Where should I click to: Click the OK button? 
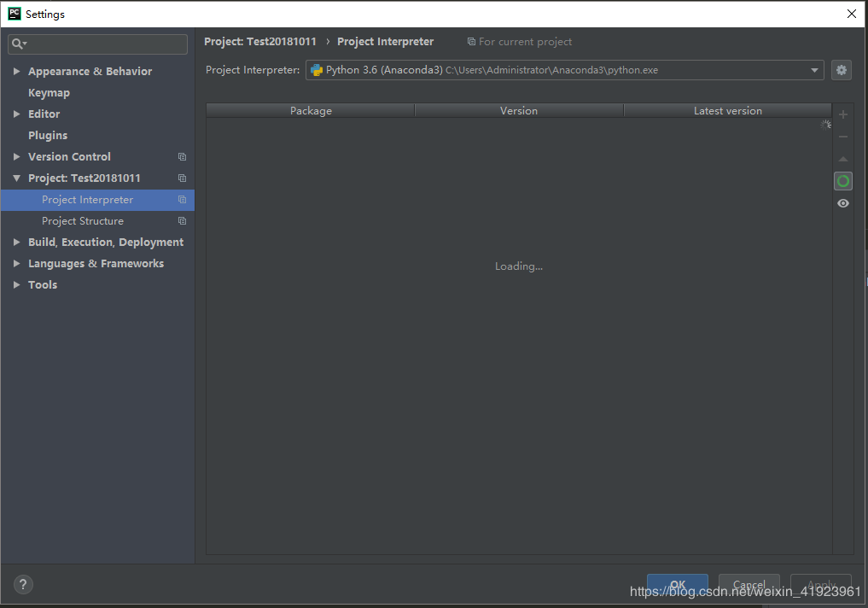tap(678, 585)
